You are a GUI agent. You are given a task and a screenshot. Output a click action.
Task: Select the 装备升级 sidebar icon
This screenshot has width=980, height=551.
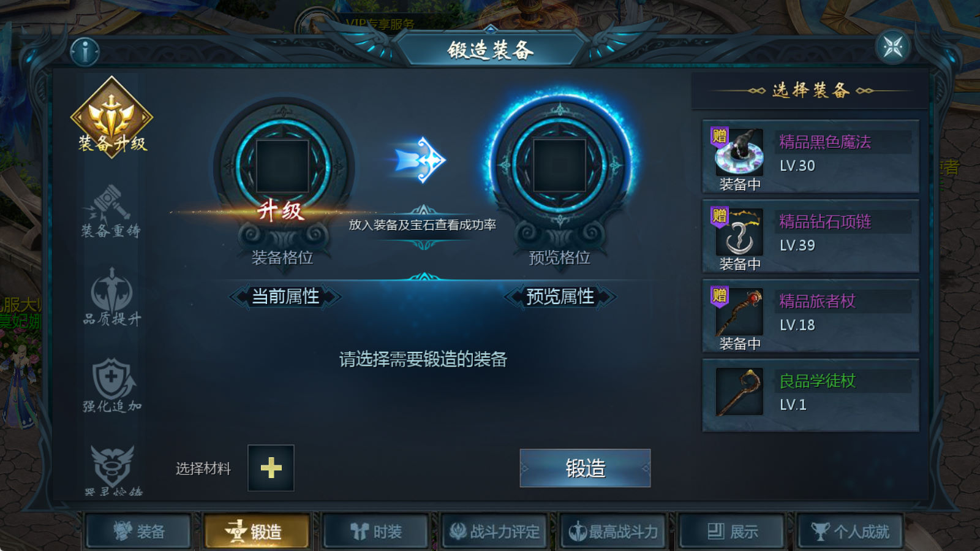coord(111,117)
